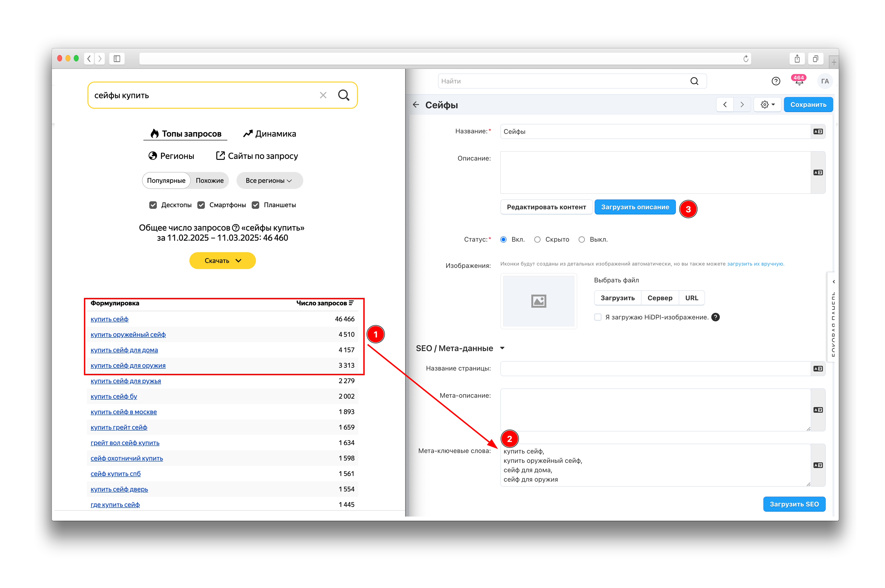Clear the query with the X icon
The height and width of the screenshot is (588, 885).
323,95
